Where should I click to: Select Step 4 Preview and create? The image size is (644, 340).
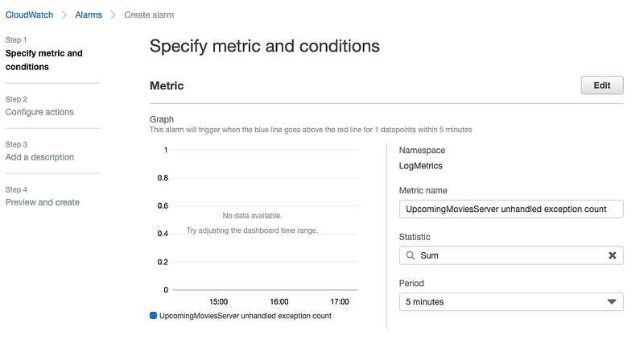43,202
